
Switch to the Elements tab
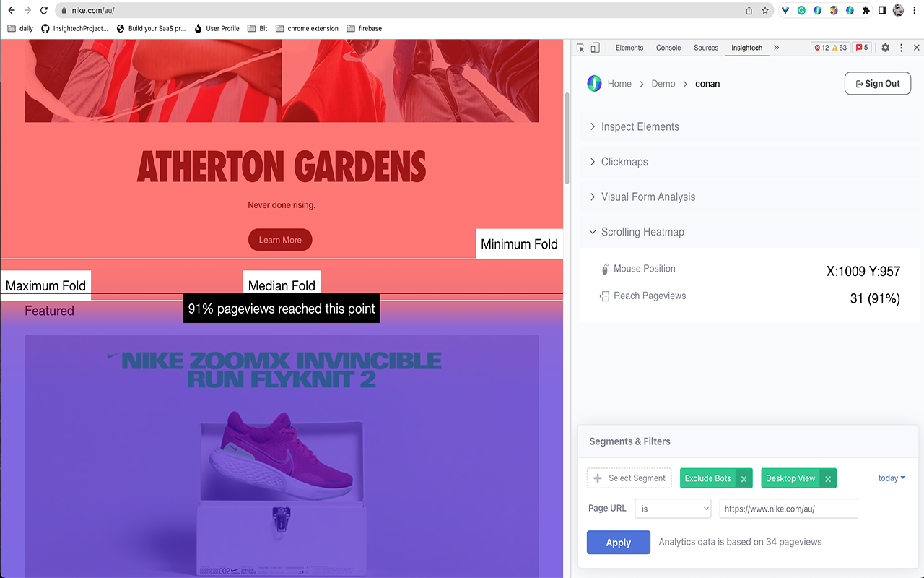pos(629,48)
